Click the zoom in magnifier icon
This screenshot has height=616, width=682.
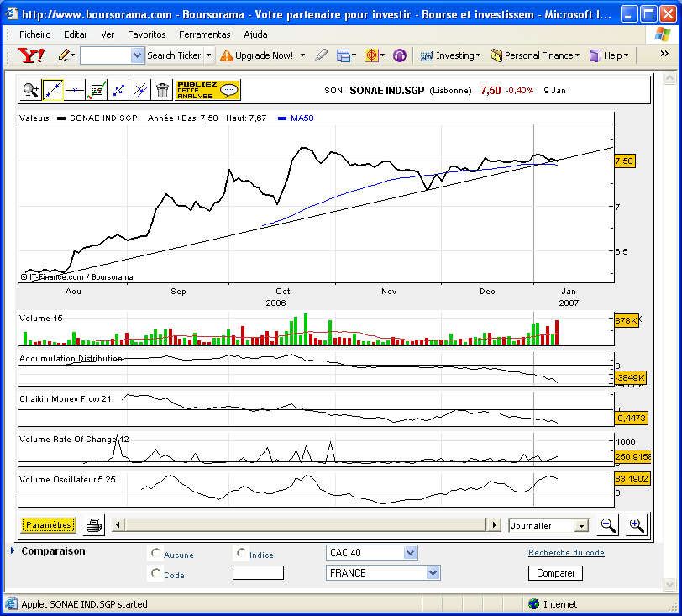(637, 525)
